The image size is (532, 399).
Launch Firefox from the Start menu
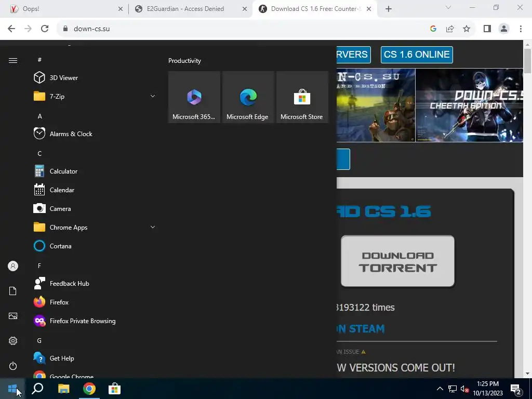[95, 302]
